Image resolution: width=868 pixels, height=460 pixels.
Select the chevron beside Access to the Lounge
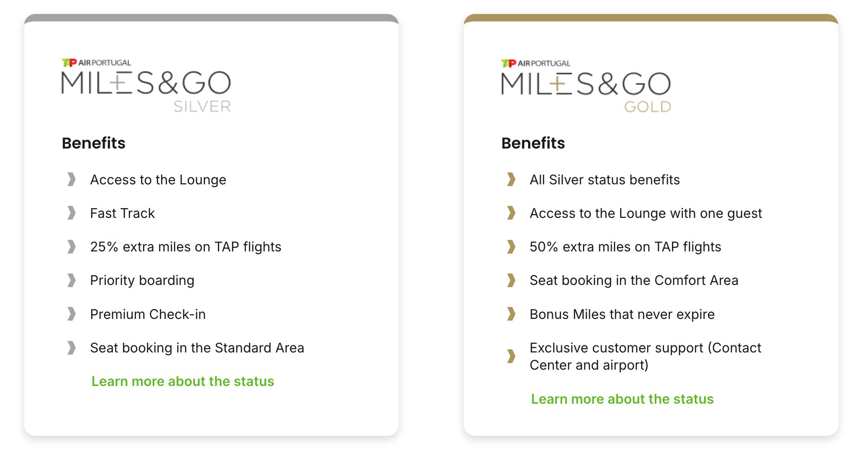(72, 180)
